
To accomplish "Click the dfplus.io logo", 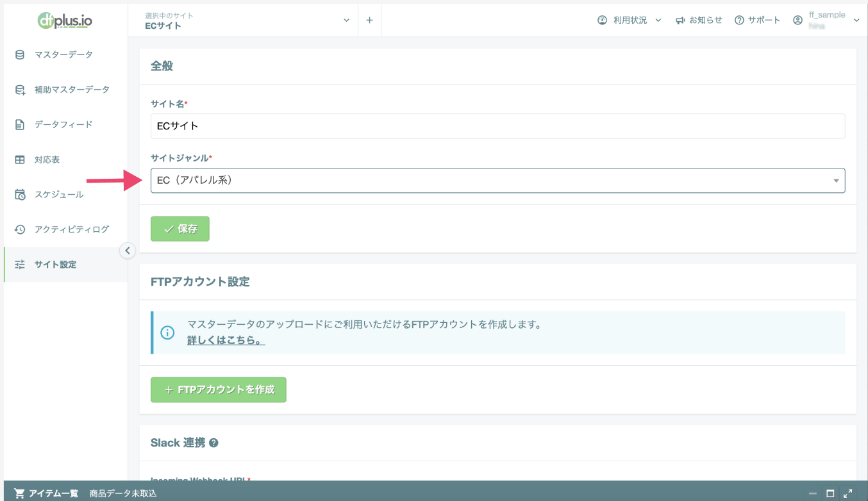I will tap(65, 21).
